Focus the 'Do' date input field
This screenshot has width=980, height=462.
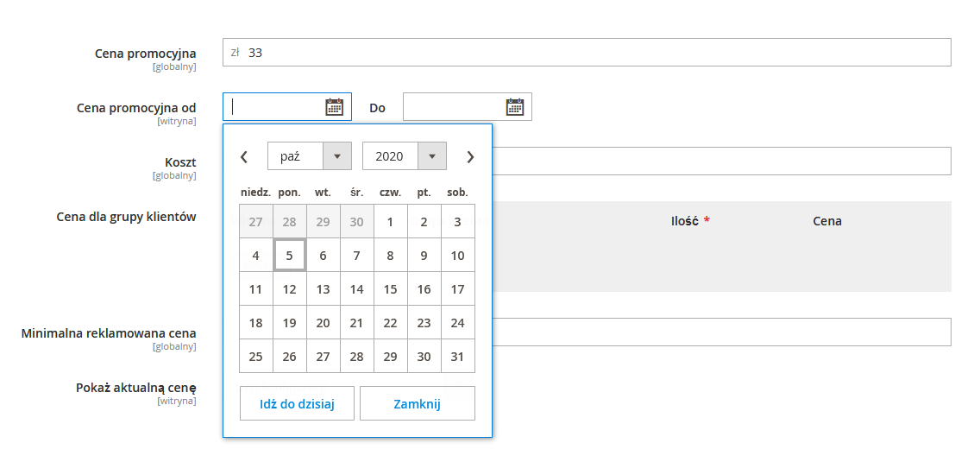click(x=455, y=107)
